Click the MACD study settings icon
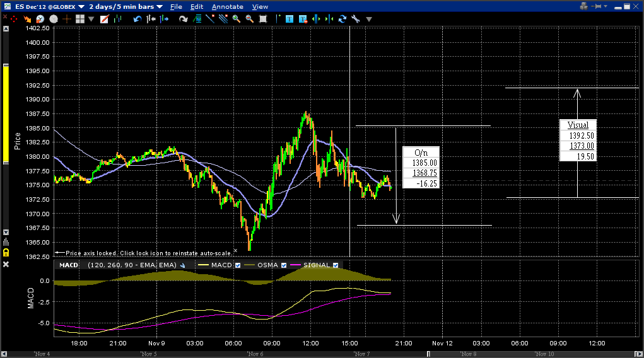 (183, 265)
